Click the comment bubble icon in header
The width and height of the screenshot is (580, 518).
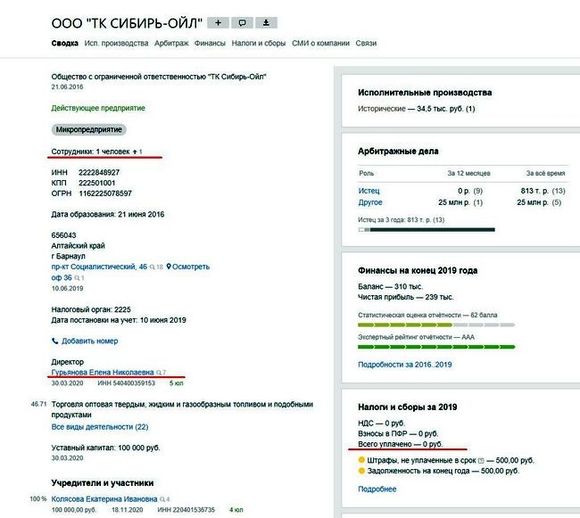[242, 23]
